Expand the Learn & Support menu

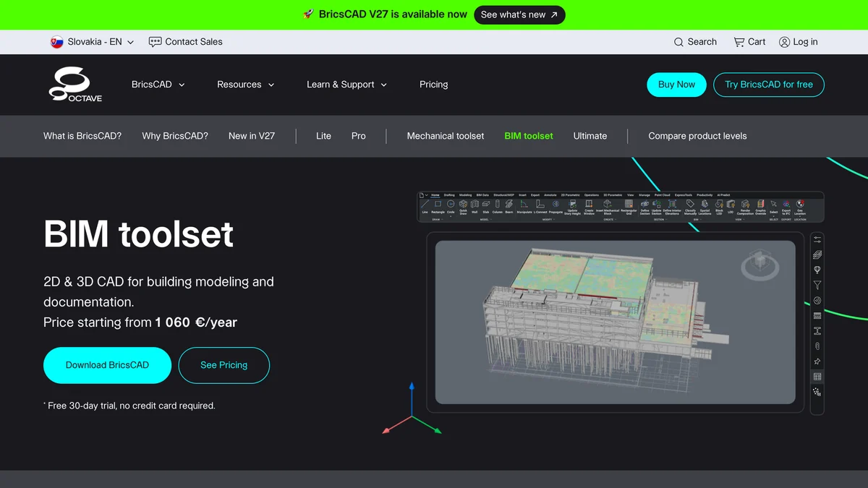click(x=347, y=85)
